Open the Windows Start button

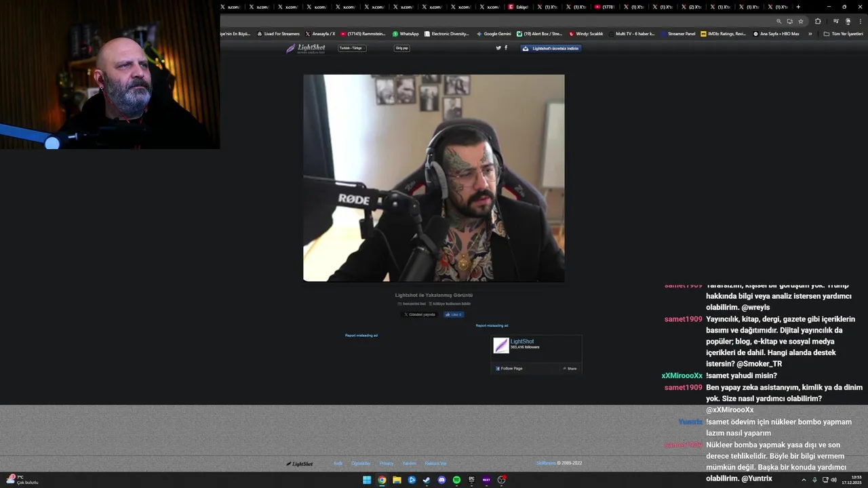point(367,480)
